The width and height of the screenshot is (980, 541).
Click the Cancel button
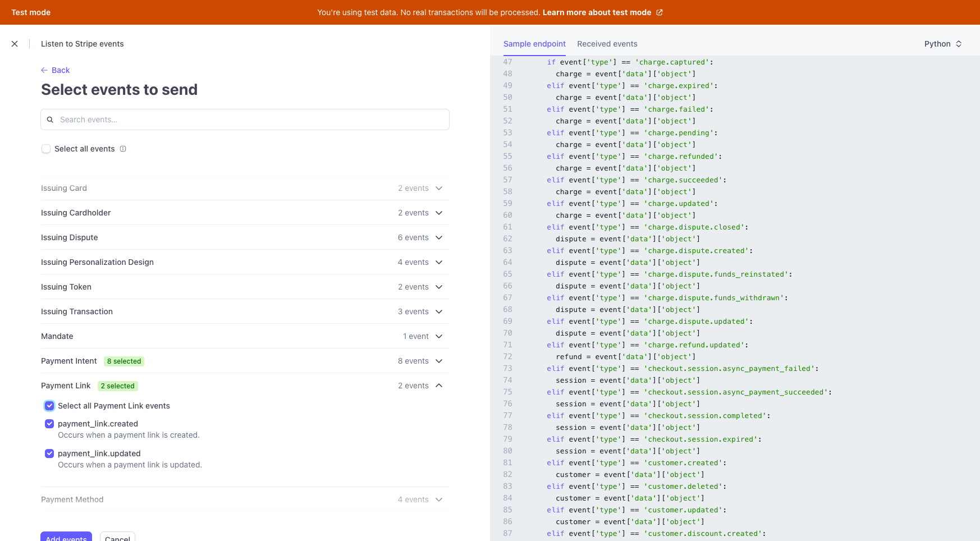117,537
